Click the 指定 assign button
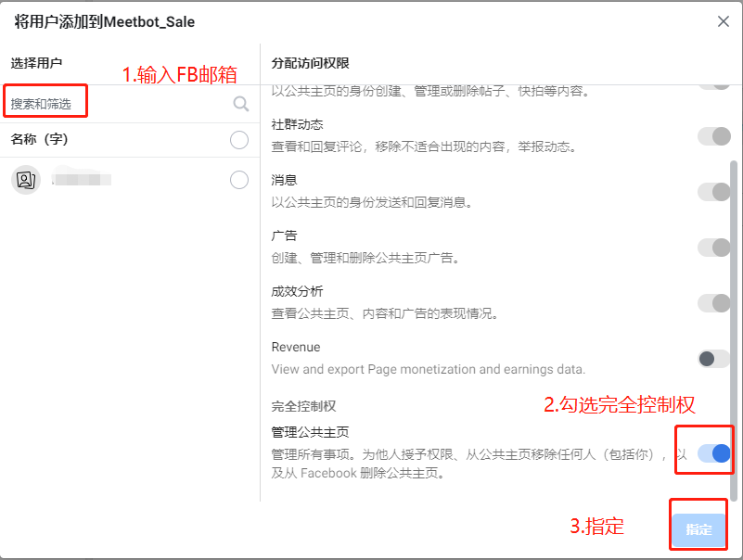The image size is (743, 560). [x=698, y=529]
